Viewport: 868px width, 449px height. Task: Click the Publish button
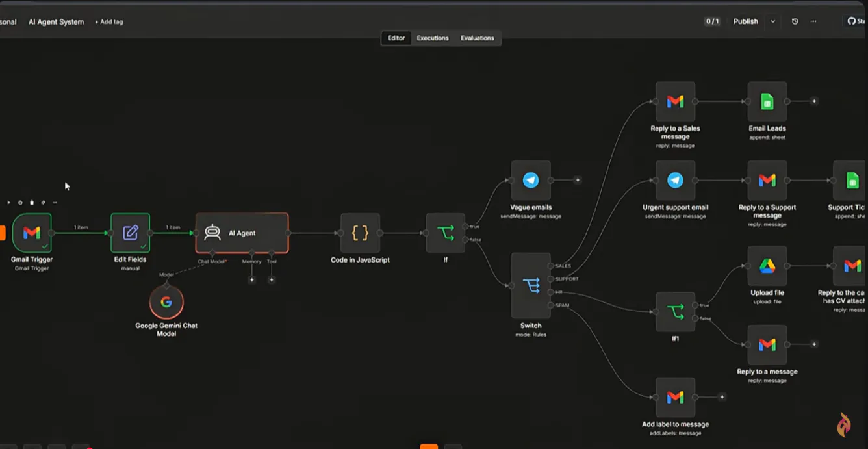pyautogui.click(x=746, y=21)
